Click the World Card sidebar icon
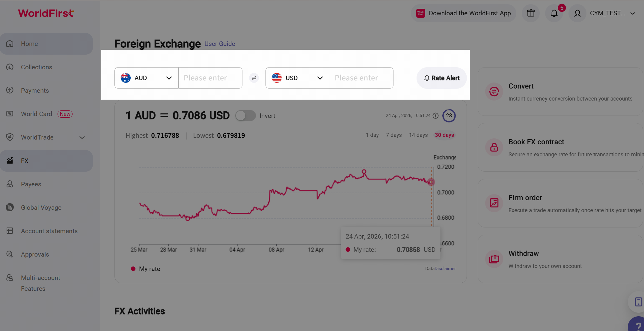The width and height of the screenshot is (644, 331). pos(10,114)
